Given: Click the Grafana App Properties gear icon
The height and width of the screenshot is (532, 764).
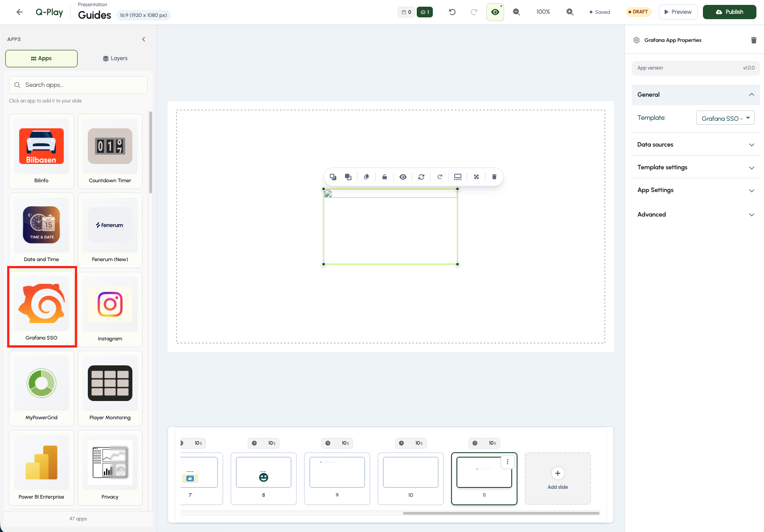Looking at the screenshot, I should coord(637,40).
